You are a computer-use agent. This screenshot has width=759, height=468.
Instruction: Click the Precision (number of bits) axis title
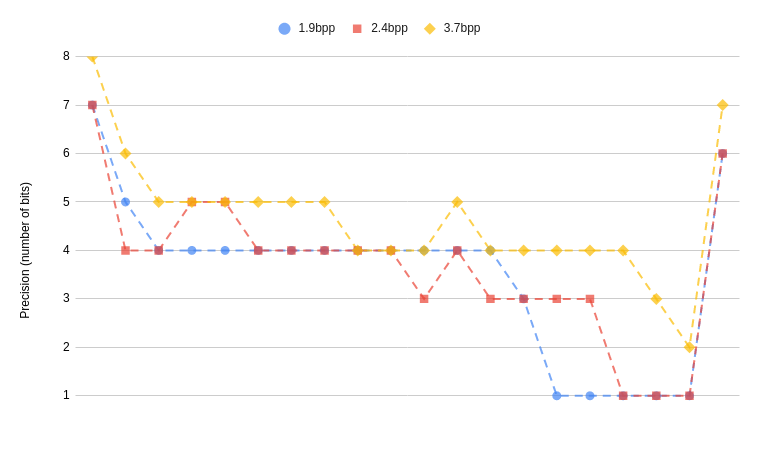pos(25,250)
